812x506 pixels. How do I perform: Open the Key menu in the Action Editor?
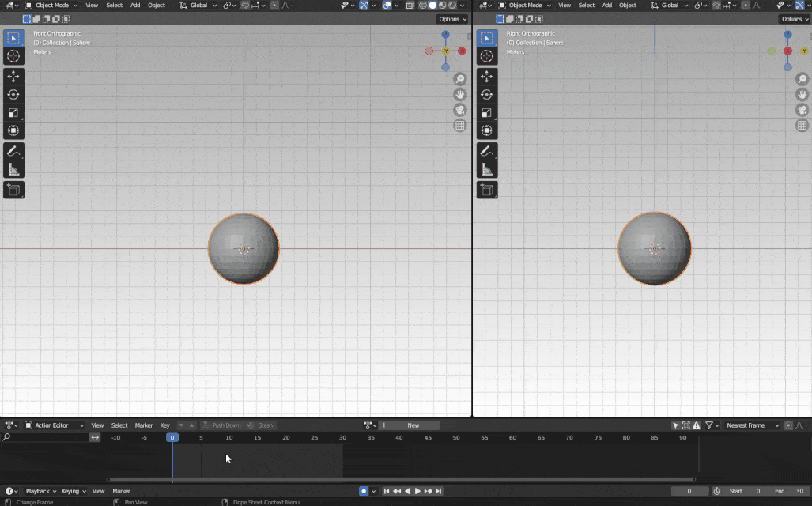[164, 425]
